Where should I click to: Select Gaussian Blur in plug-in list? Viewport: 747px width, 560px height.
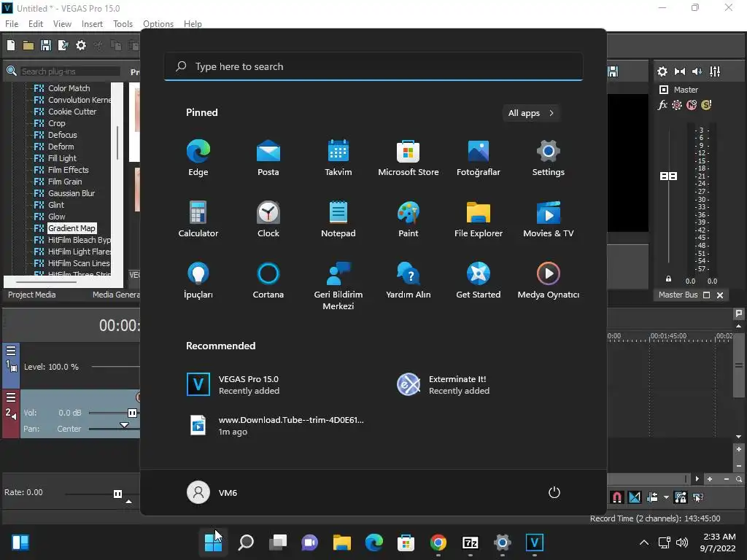[x=71, y=193]
